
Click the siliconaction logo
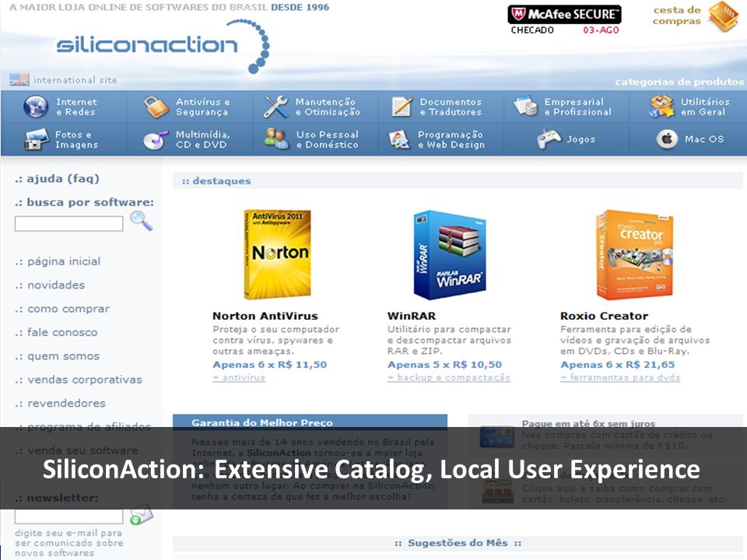[163, 46]
